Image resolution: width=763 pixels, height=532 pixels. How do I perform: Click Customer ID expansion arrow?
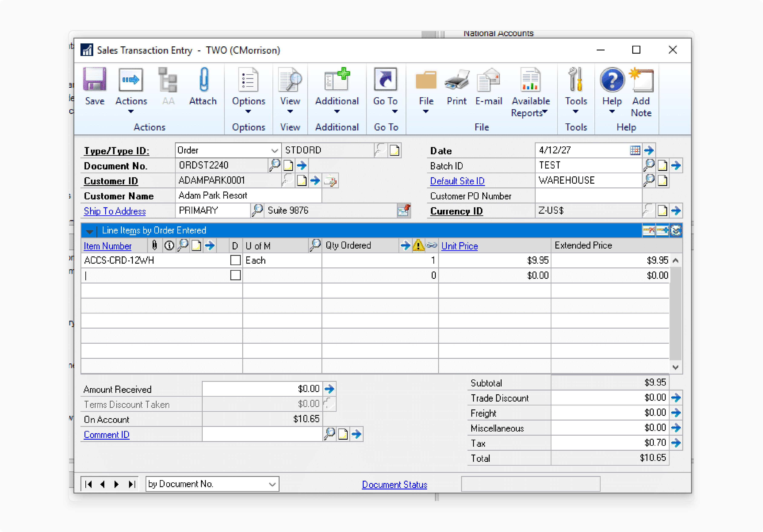[315, 180]
